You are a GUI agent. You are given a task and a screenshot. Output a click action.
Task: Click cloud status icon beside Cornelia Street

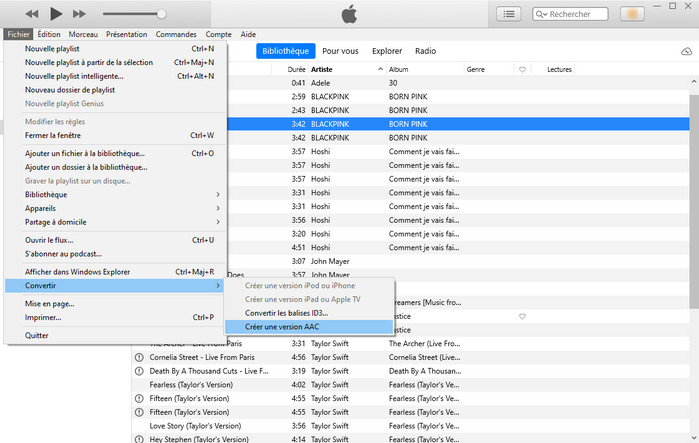139,356
